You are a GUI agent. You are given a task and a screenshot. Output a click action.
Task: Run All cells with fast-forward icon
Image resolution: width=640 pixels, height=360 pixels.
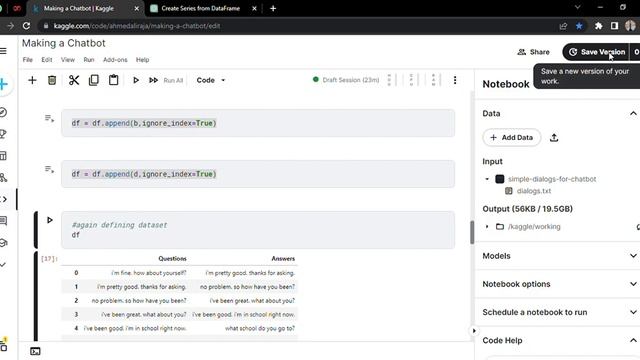point(153,80)
